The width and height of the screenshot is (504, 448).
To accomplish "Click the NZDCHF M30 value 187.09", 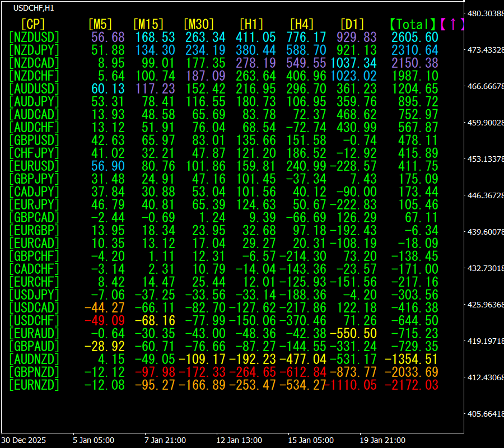I will pyautogui.click(x=206, y=76).
